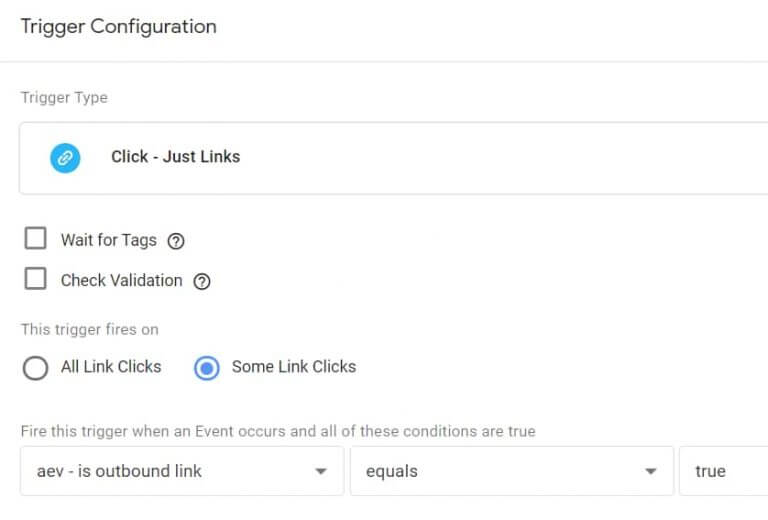Select the All Link Clicks radio button

[35, 367]
